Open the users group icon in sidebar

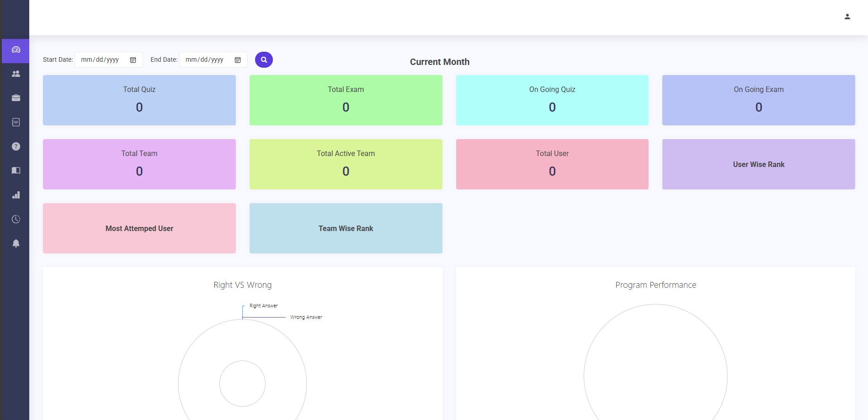[16, 74]
